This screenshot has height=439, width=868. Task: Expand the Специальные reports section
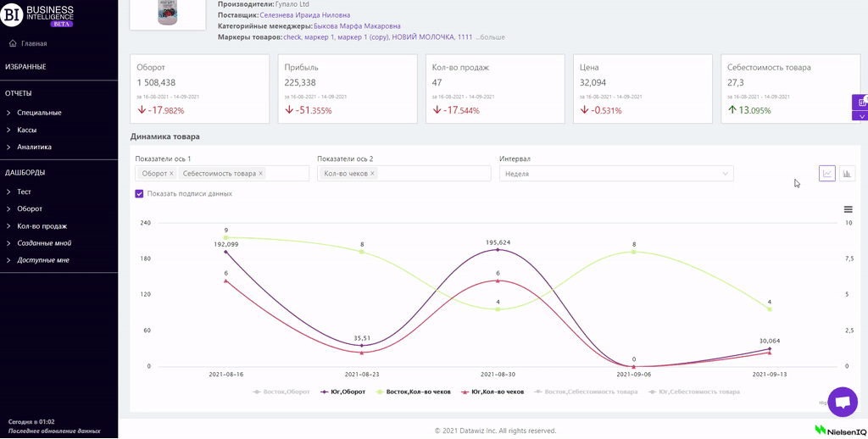(39, 113)
